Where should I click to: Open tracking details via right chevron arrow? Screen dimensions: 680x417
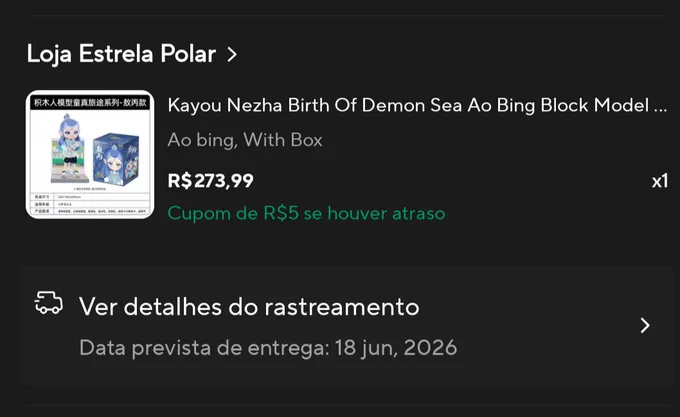point(645,325)
